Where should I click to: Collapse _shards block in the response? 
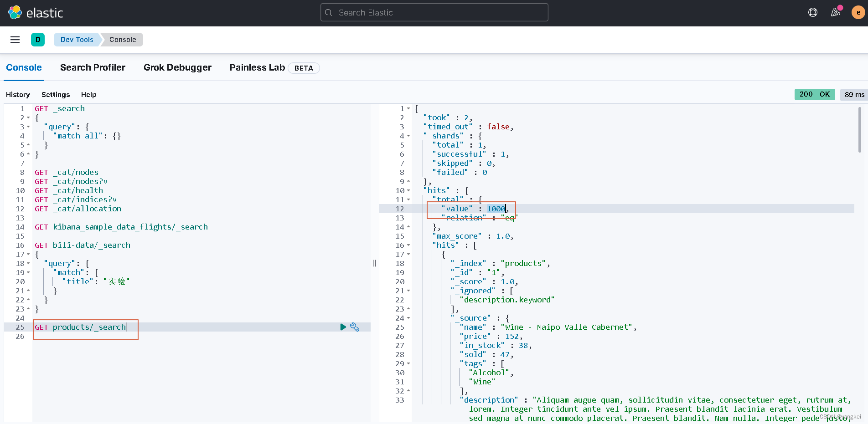tap(408, 136)
